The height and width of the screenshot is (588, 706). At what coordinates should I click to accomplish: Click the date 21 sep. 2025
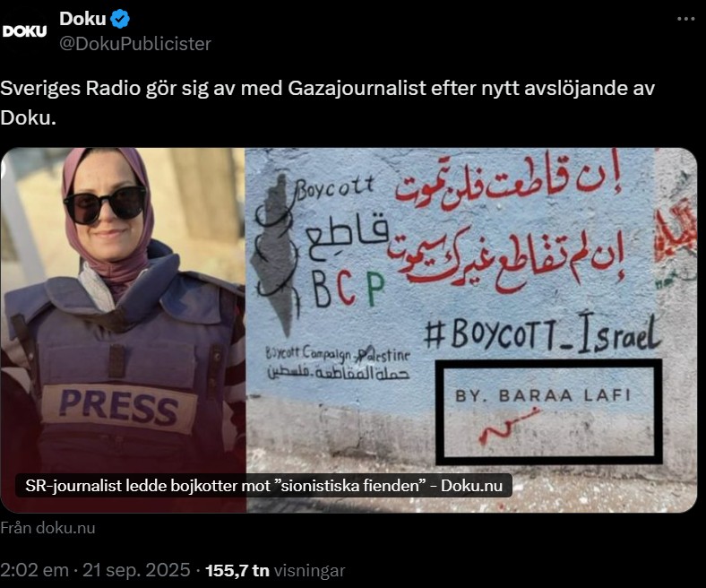(136, 570)
